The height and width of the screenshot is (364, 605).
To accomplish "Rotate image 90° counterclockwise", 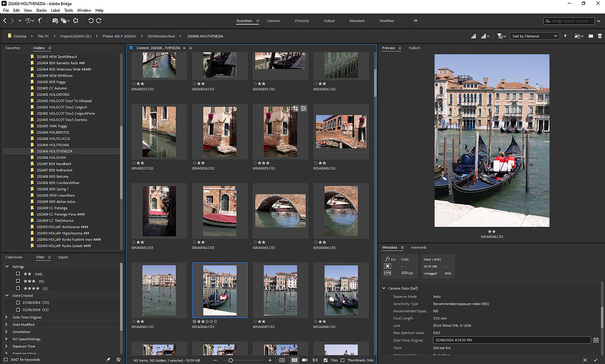I will pyautogui.click(x=91, y=21).
